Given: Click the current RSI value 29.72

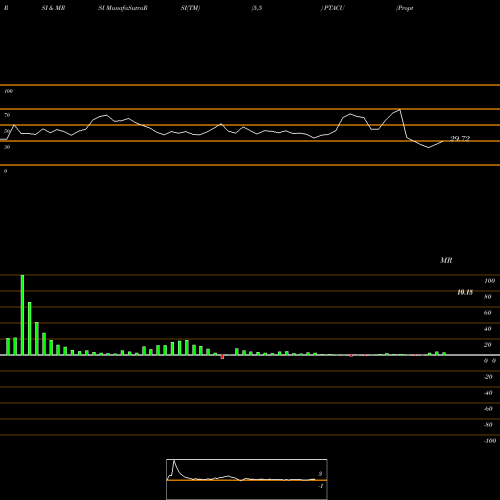Looking at the screenshot, I should (460, 138).
